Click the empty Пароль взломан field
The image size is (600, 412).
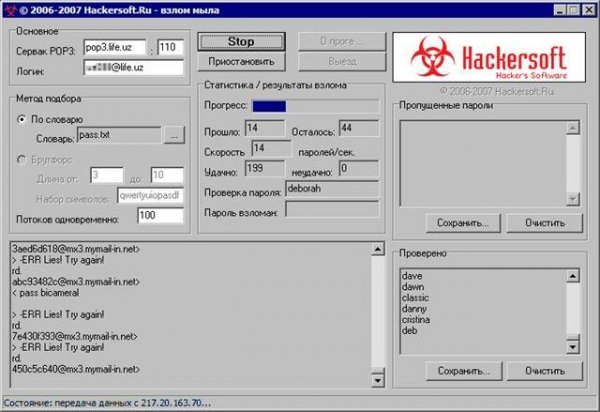[332, 209]
